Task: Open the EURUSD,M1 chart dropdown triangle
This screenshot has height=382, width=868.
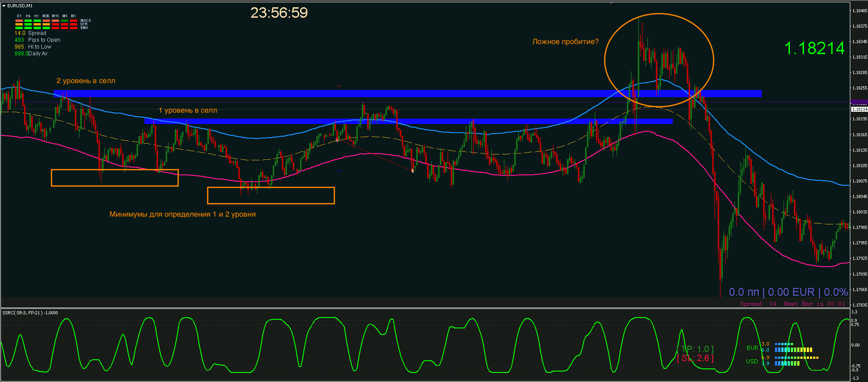Action: (x=4, y=6)
